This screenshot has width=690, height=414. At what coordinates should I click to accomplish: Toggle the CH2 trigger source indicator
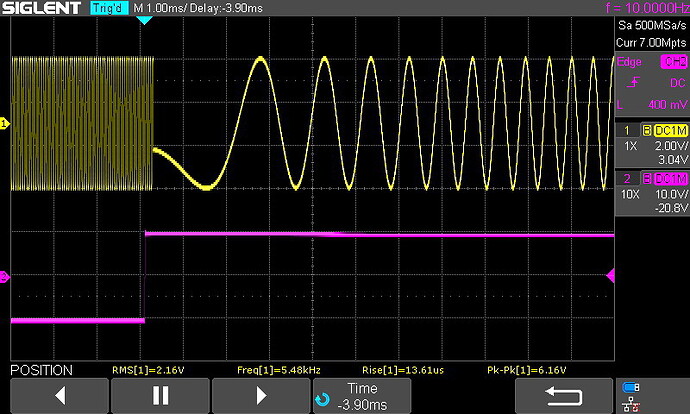(670, 61)
